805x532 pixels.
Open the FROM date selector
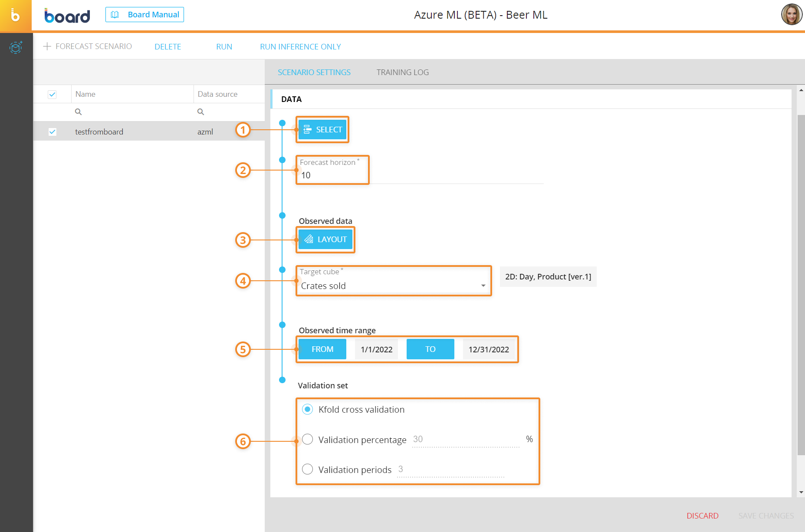point(322,349)
